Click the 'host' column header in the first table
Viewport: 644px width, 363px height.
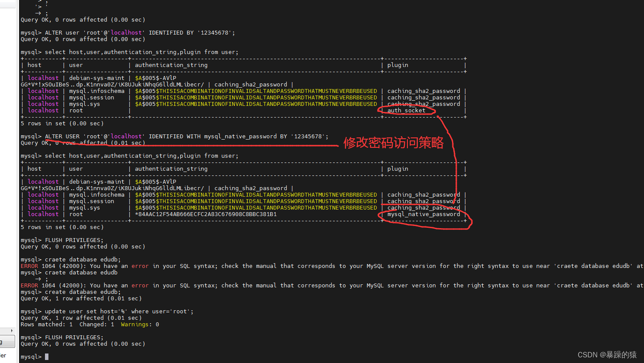35,65
